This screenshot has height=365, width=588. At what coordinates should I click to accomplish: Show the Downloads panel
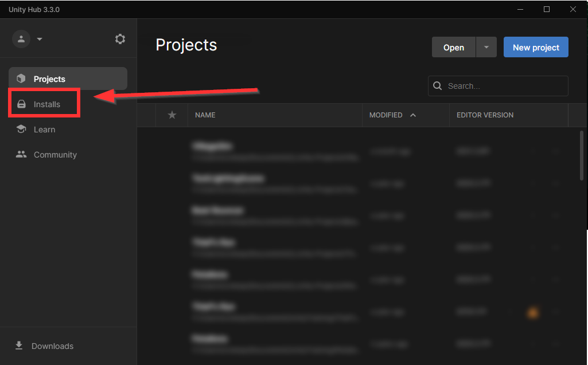pyautogui.click(x=52, y=346)
